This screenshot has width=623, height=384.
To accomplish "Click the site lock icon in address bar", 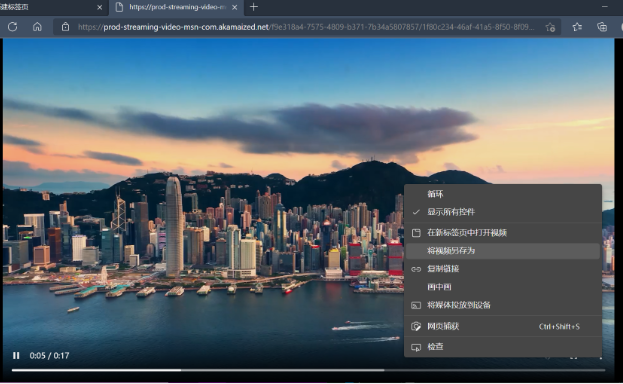I will point(65,27).
